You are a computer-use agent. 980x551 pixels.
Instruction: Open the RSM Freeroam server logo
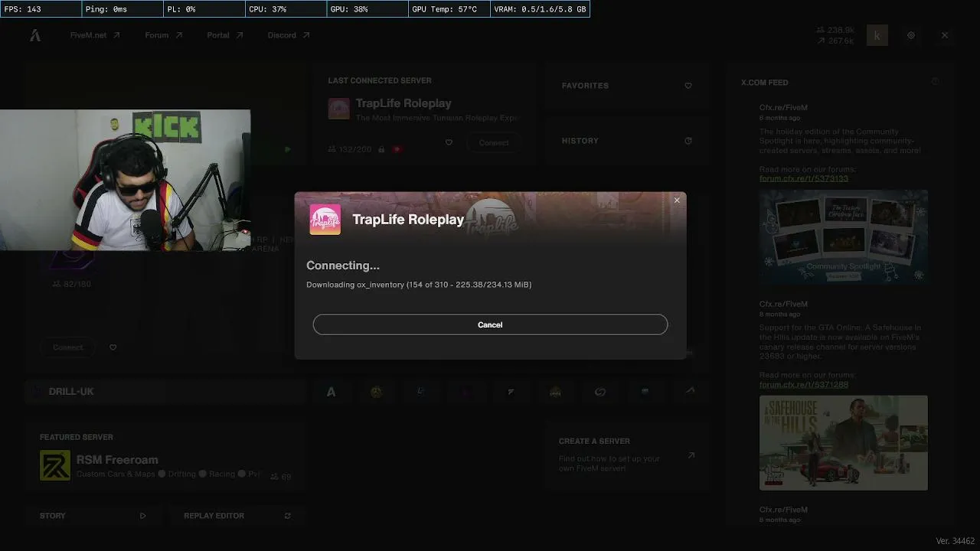coord(54,465)
